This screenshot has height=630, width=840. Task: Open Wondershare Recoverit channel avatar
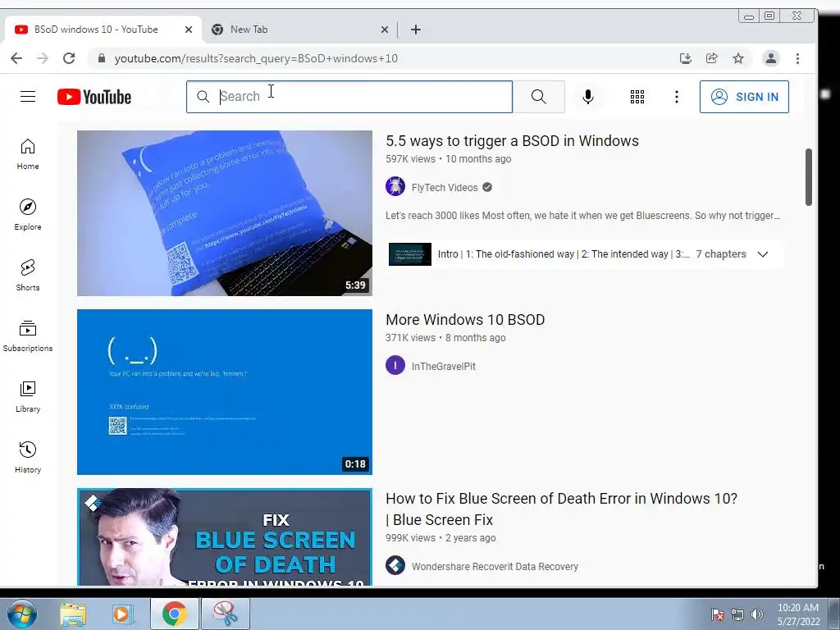395,566
